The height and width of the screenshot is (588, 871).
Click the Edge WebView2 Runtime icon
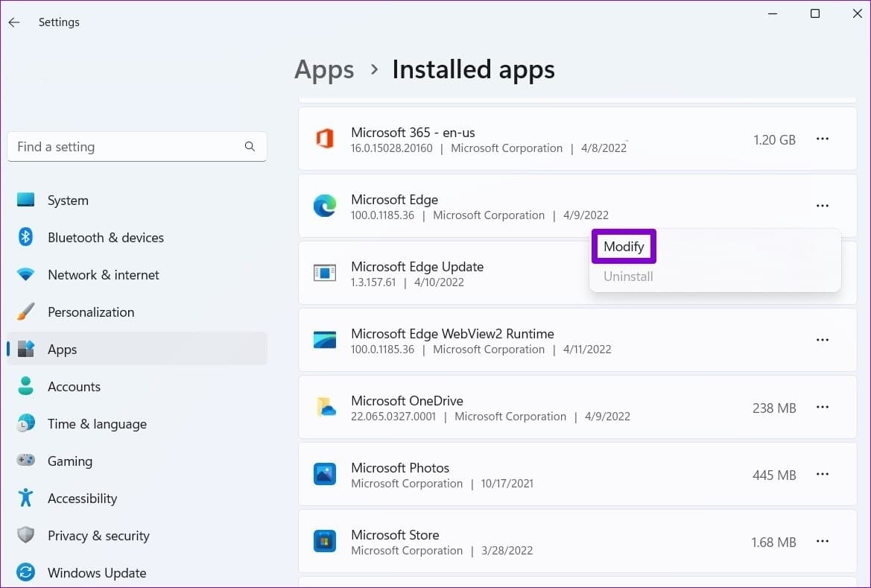pyautogui.click(x=324, y=341)
